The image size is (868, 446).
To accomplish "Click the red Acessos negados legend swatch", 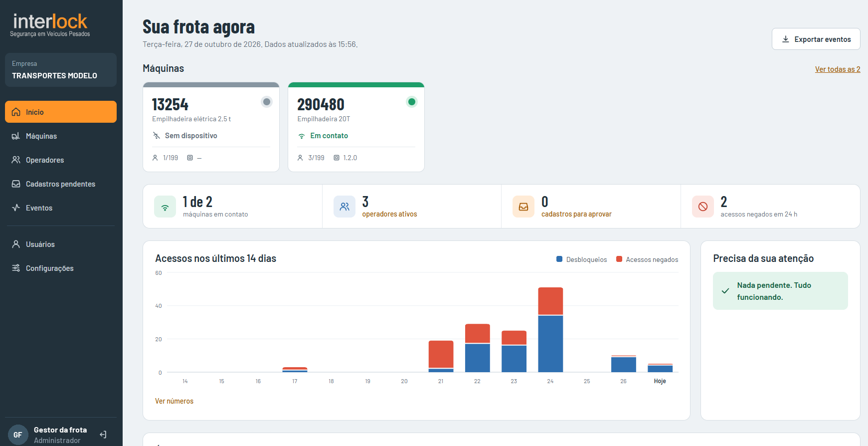I will [x=619, y=259].
